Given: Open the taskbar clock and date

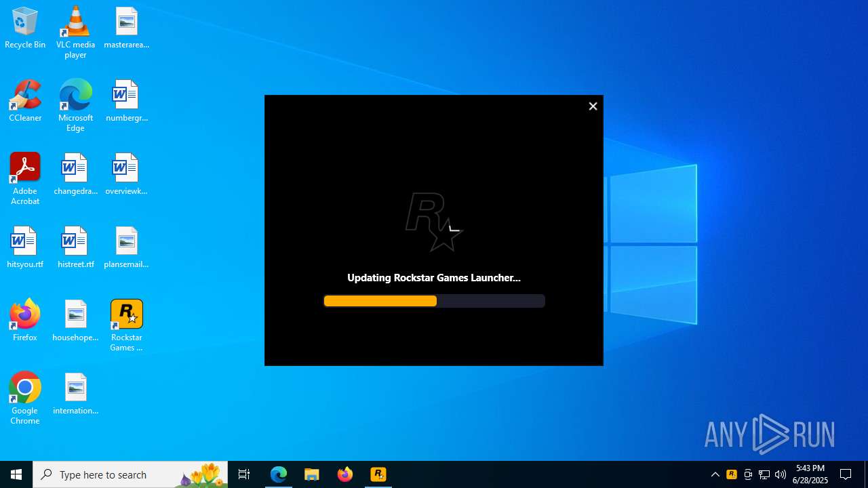Looking at the screenshot, I should (x=810, y=474).
